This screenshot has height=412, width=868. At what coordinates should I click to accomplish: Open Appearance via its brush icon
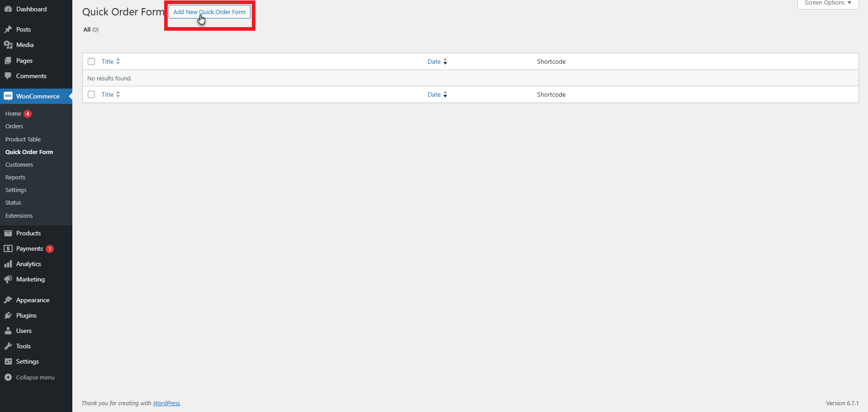coord(8,300)
